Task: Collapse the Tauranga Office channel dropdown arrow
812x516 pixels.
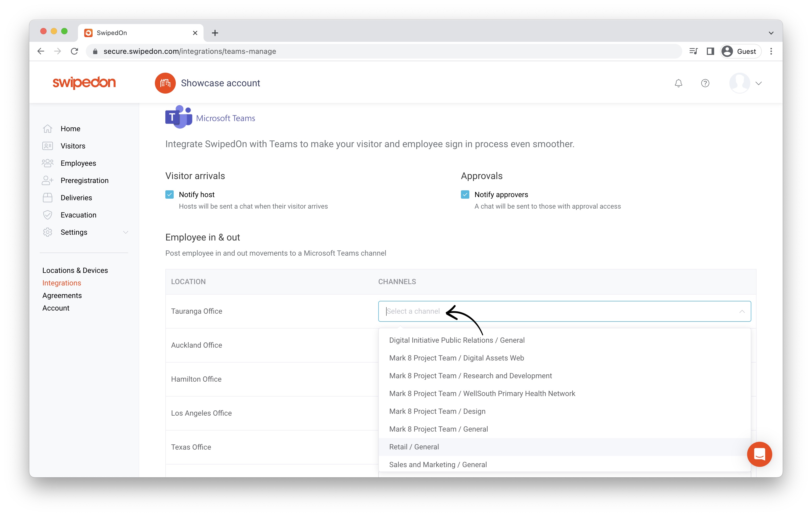Action: coord(742,311)
